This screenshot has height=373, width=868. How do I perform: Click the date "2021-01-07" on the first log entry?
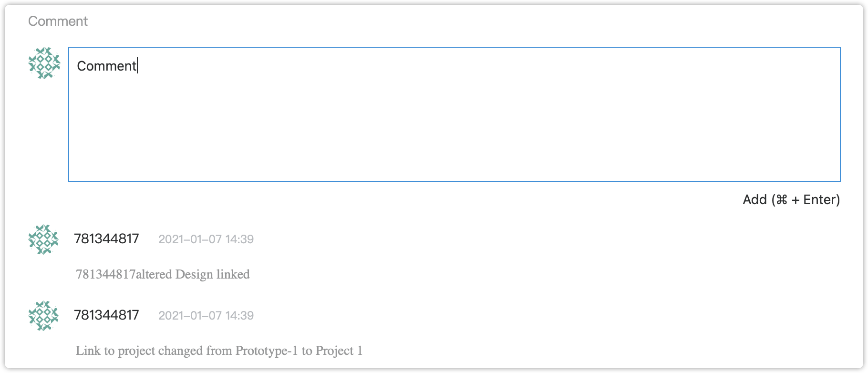tap(190, 239)
